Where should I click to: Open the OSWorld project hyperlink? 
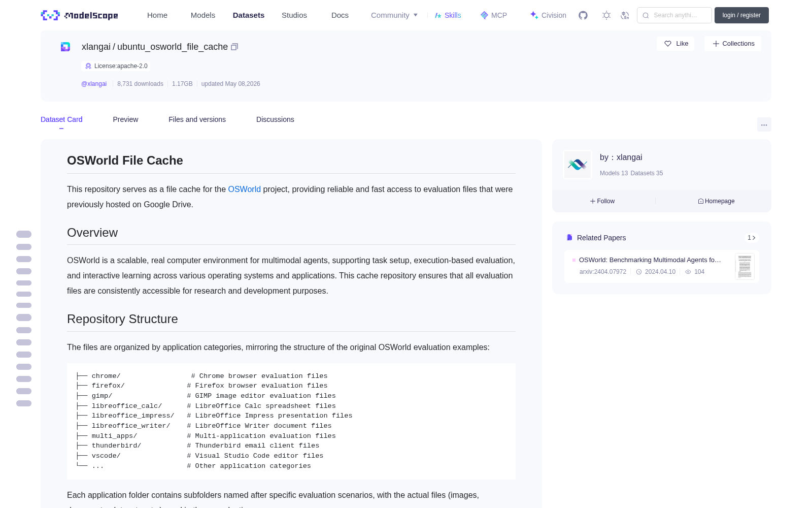click(x=244, y=189)
